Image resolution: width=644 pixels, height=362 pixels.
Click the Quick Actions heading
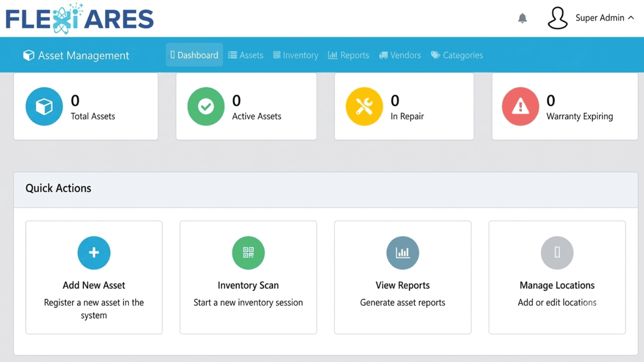coord(58,188)
